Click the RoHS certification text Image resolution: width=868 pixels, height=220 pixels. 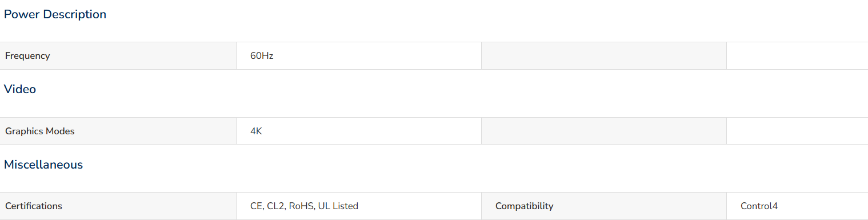(x=301, y=206)
